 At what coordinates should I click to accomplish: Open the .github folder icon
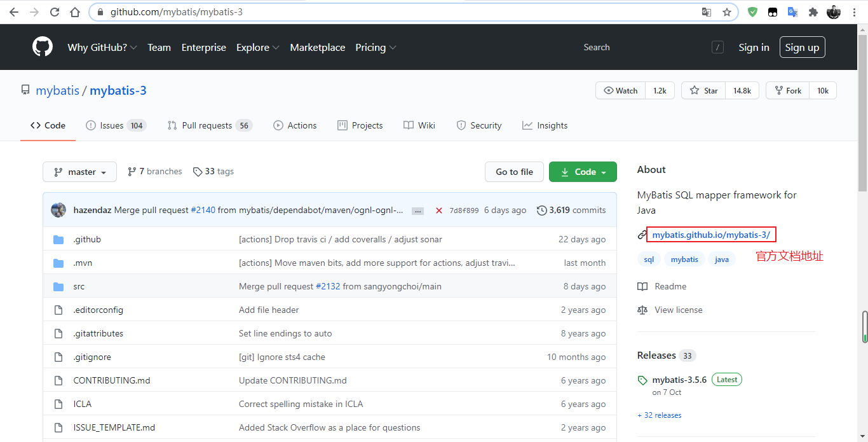(x=58, y=240)
